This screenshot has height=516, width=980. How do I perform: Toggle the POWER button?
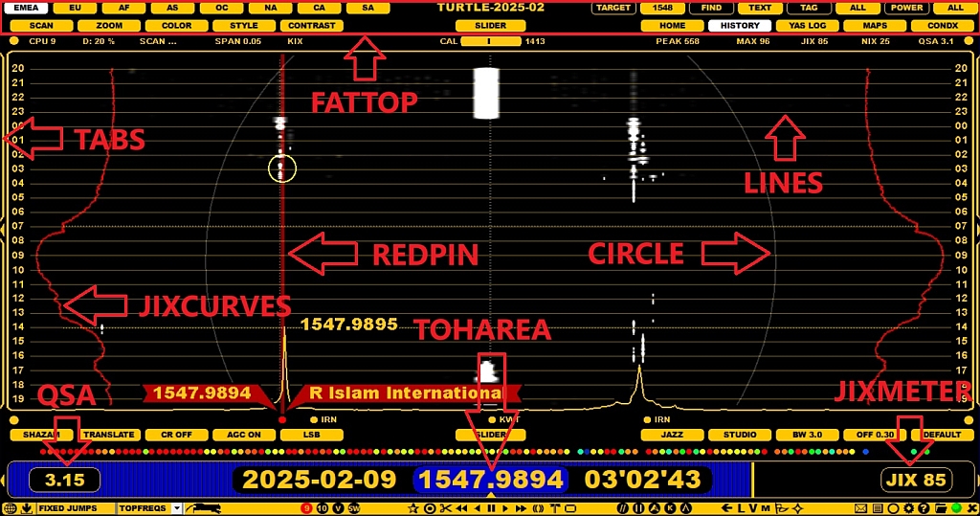(x=906, y=8)
